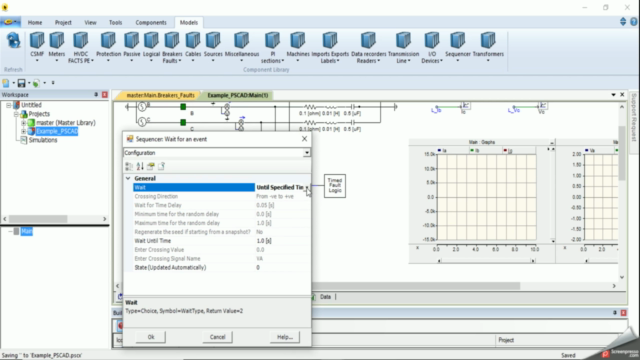
Task: Click the Save icon in quick access toolbar
Action: pos(21,83)
